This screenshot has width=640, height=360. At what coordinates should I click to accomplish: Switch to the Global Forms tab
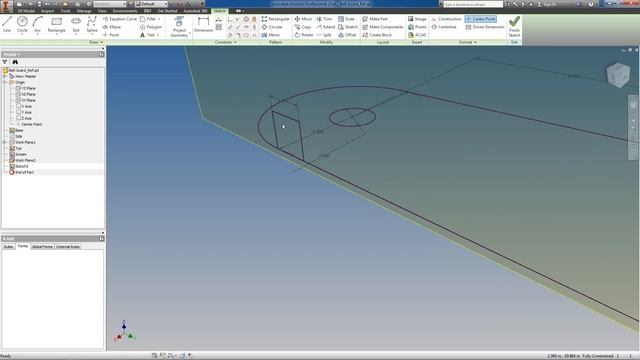point(42,247)
